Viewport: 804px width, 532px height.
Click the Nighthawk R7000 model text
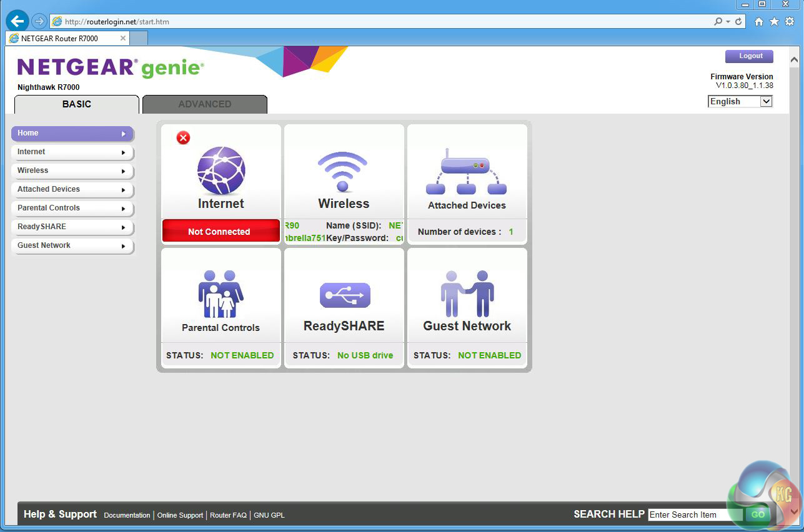(x=49, y=87)
